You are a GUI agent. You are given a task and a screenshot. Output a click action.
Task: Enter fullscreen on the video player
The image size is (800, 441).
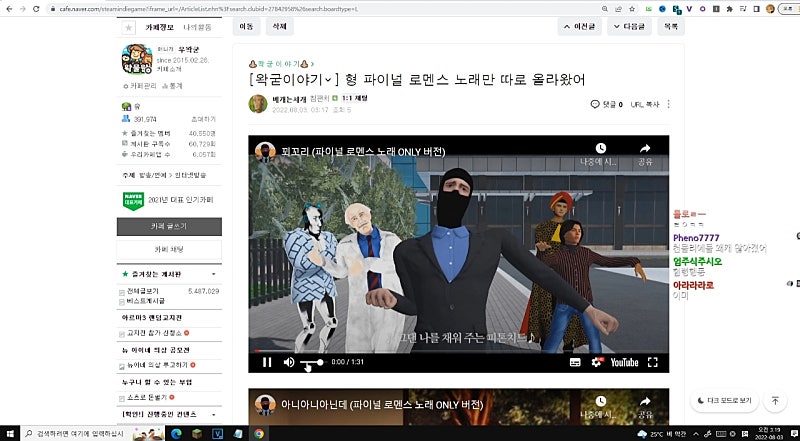click(653, 362)
